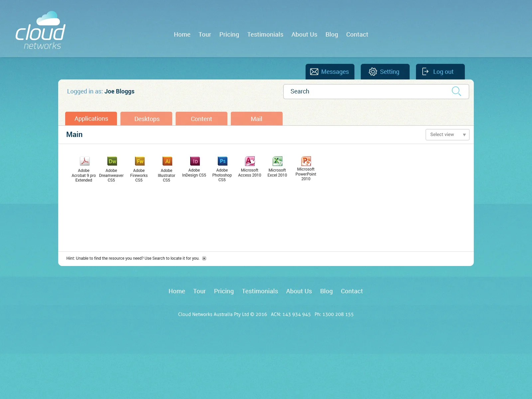Open Adobe Acrobat 9 pro Extended icon

click(84, 161)
